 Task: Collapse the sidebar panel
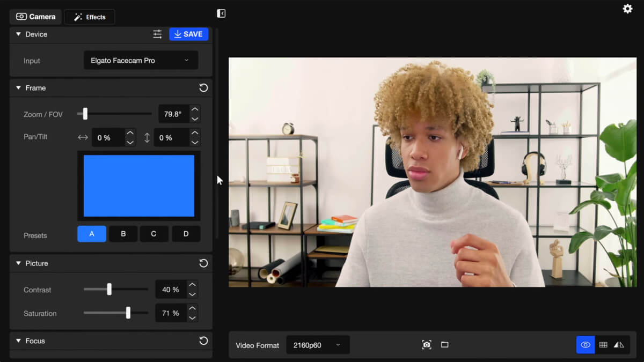point(221,13)
